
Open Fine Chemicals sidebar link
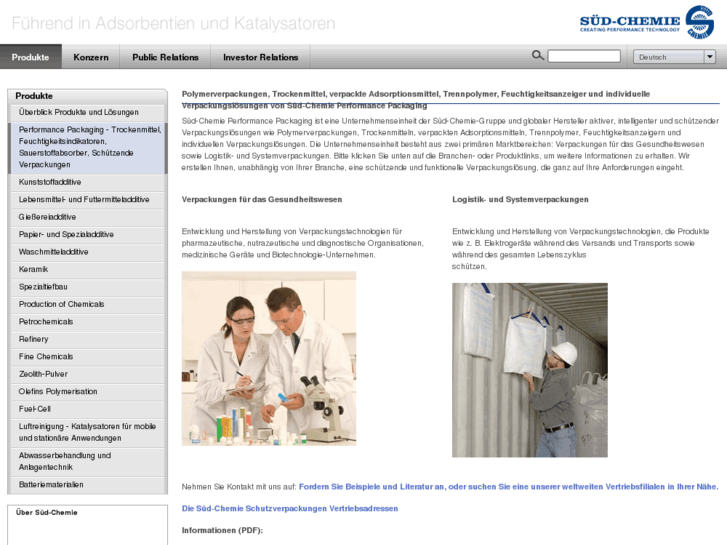pyautogui.click(x=88, y=357)
